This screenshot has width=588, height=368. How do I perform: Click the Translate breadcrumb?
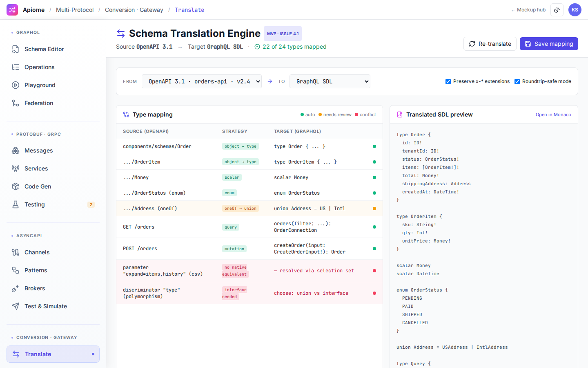(x=189, y=10)
